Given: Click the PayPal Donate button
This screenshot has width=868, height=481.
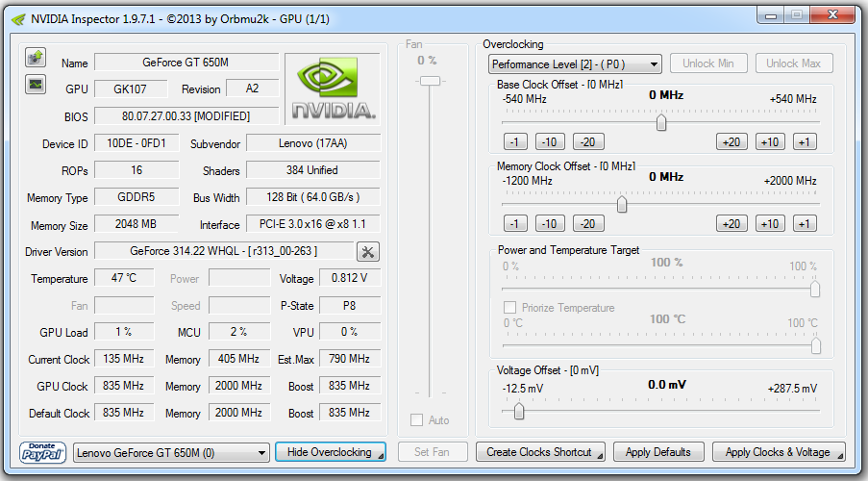Looking at the screenshot, I should pos(42,452).
